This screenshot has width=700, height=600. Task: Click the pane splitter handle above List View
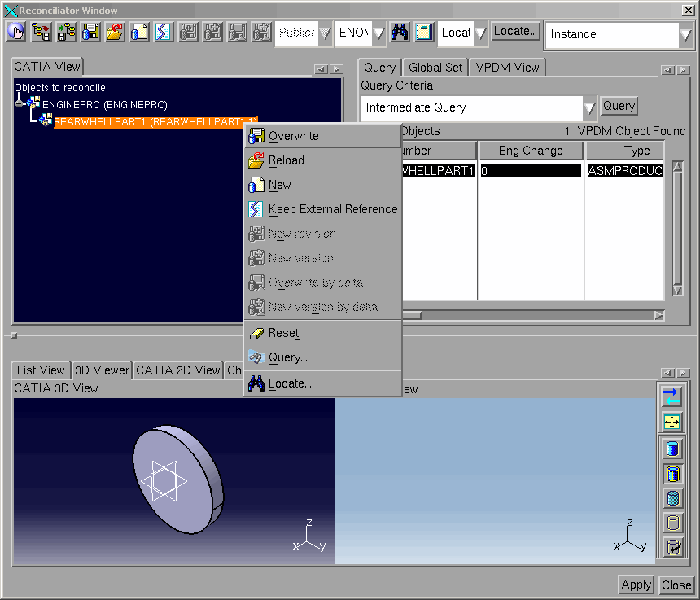[x=13, y=335]
